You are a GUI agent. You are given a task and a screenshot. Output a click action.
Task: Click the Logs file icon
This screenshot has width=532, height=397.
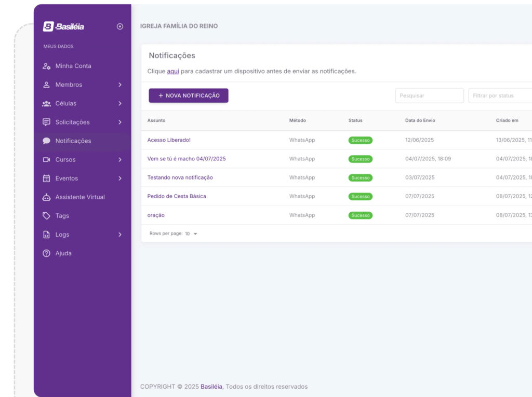point(46,235)
